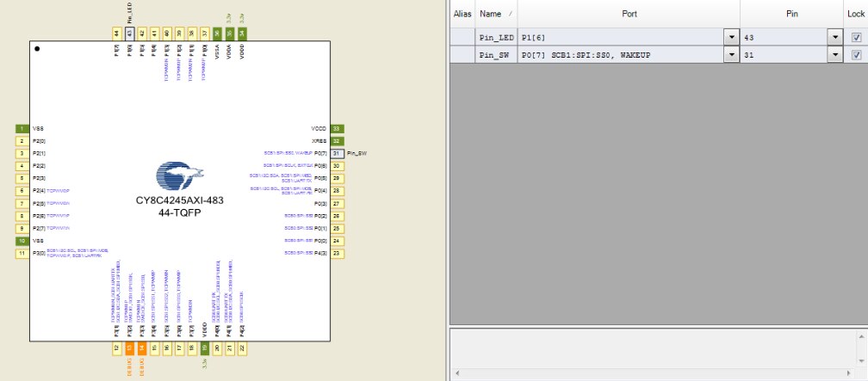Image resolution: width=868 pixels, height=381 pixels.
Task: Click the Lock column header
Action: coord(856,14)
